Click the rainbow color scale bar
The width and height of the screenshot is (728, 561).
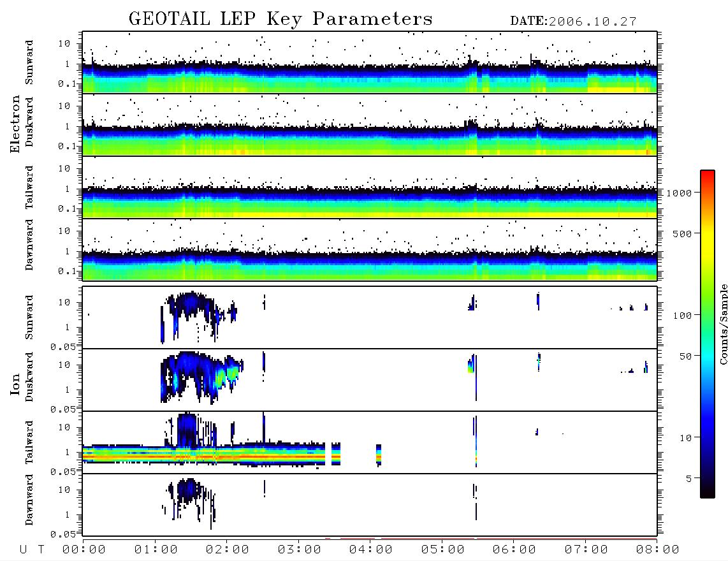tap(708, 334)
